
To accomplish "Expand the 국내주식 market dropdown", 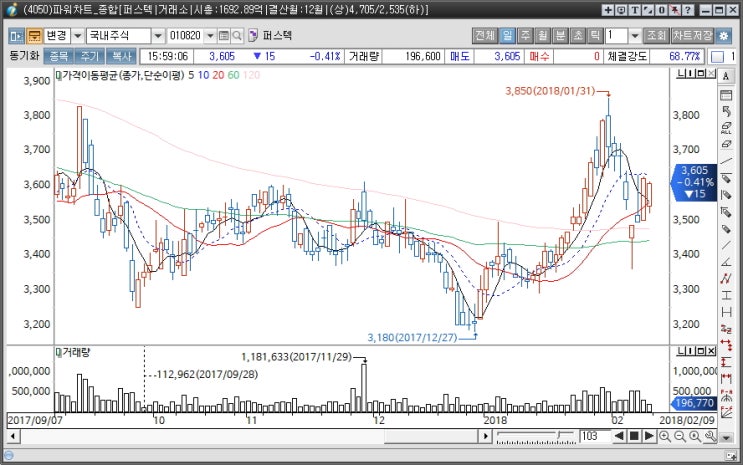I will click(x=158, y=36).
